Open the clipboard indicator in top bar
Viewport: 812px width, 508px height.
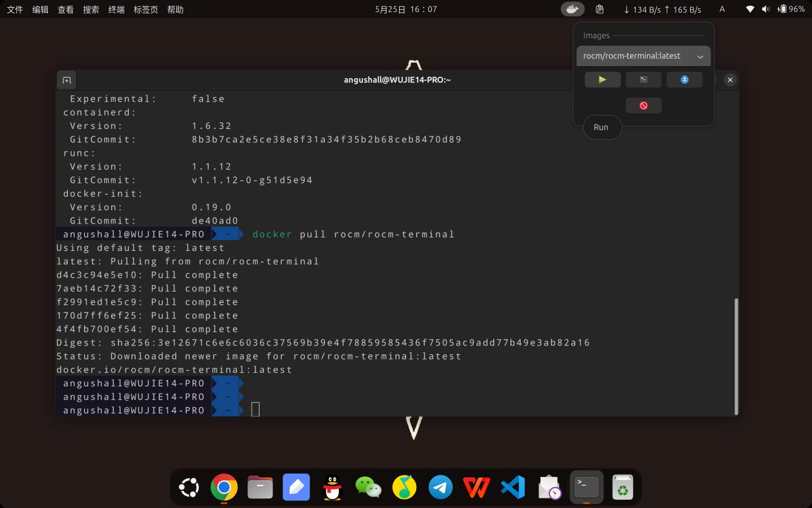(599, 9)
